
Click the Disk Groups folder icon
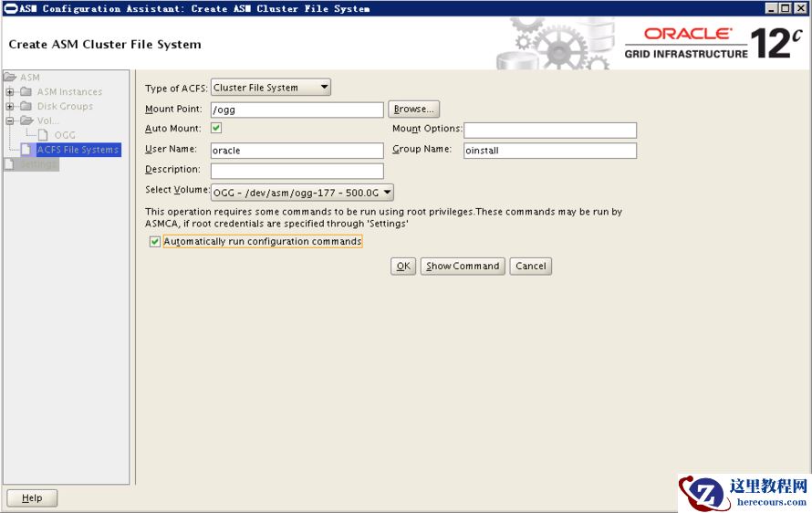point(26,106)
